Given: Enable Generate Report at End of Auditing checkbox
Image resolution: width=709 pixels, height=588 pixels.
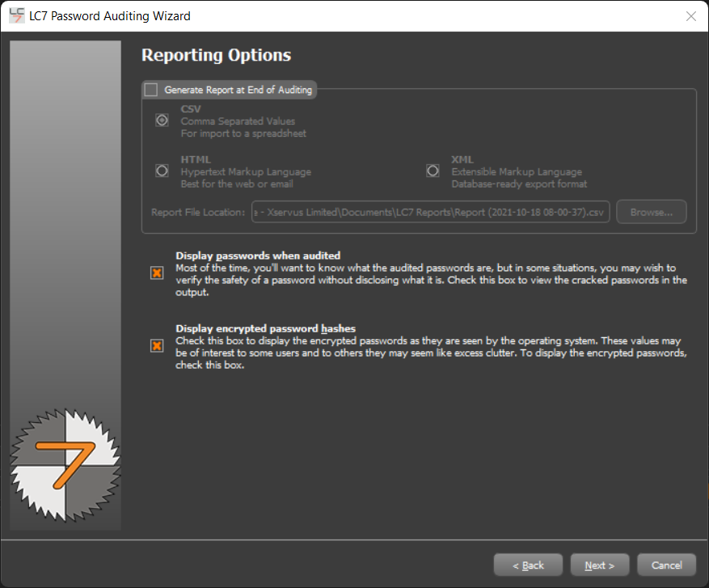Looking at the screenshot, I should (x=151, y=90).
